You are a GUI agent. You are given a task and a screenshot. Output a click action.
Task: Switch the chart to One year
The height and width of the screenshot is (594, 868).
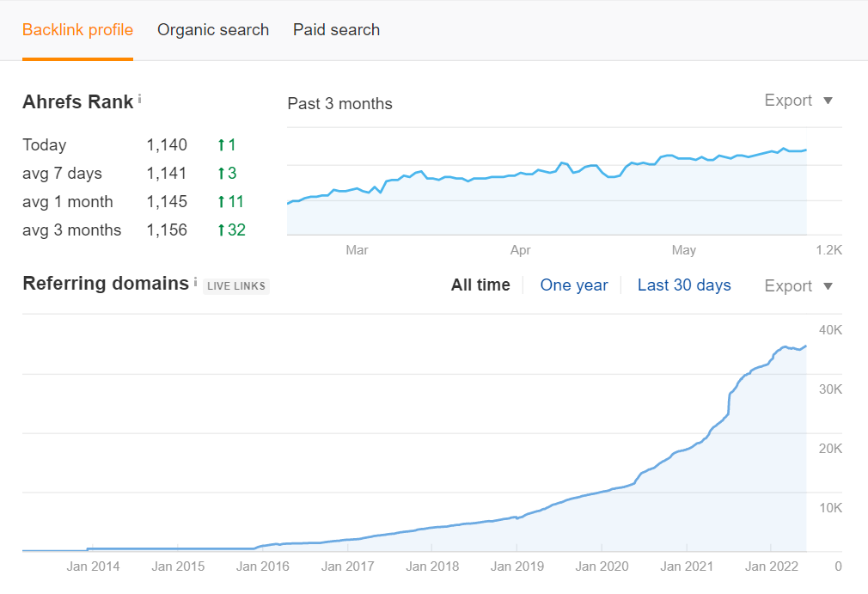pos(574,285)
